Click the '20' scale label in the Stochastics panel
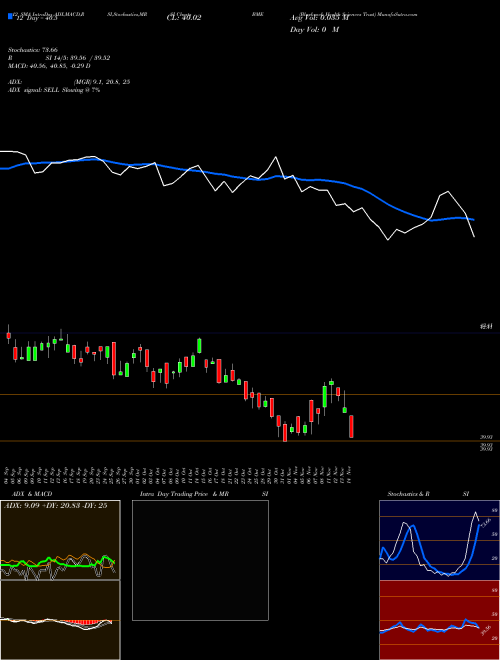The width and height of the screenshot is (500, 660). (x=495, y=558)
